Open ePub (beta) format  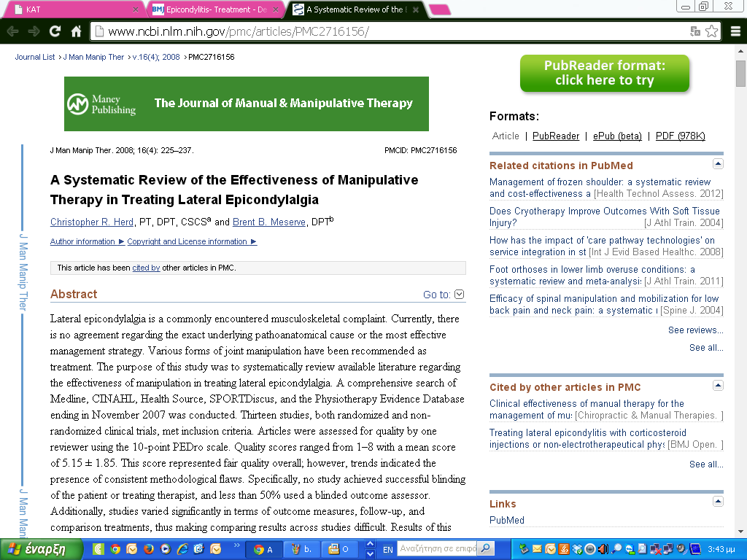point(617,136)
